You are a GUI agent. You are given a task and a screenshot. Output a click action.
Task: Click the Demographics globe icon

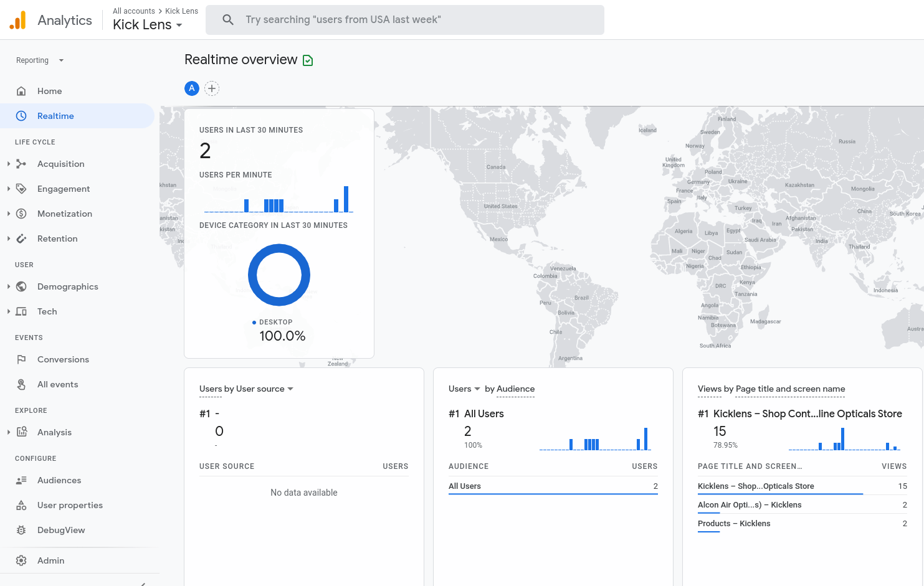[21, 286]
